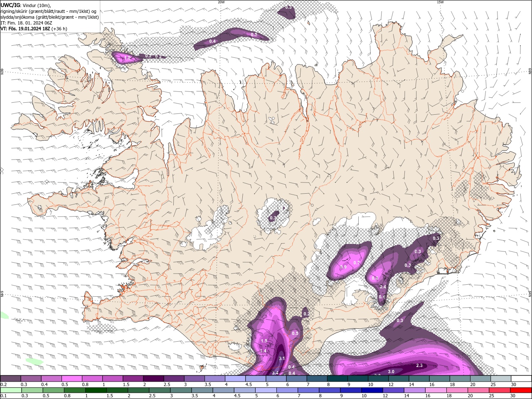Click the 'VT: Fös. 19.01.2024 18Z (+36 h)' line

coord(34,29)
